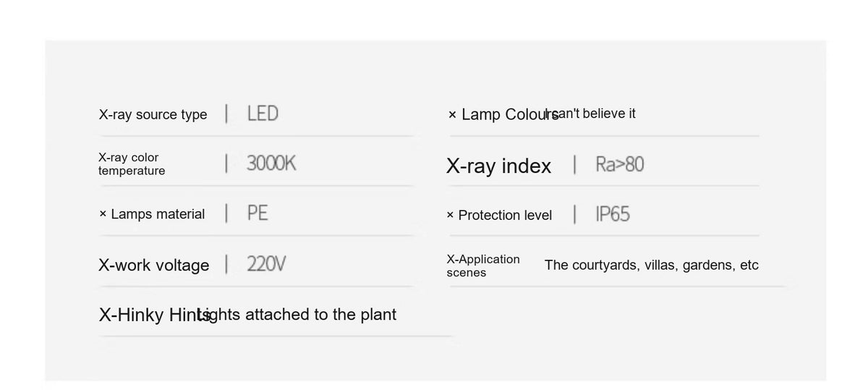Select the PE material value
This screenshot has width=868, height=390.
click(258, 213)
